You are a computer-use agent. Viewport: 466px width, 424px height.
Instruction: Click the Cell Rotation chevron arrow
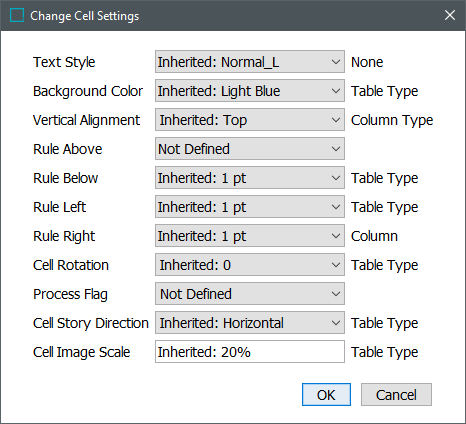336,265
